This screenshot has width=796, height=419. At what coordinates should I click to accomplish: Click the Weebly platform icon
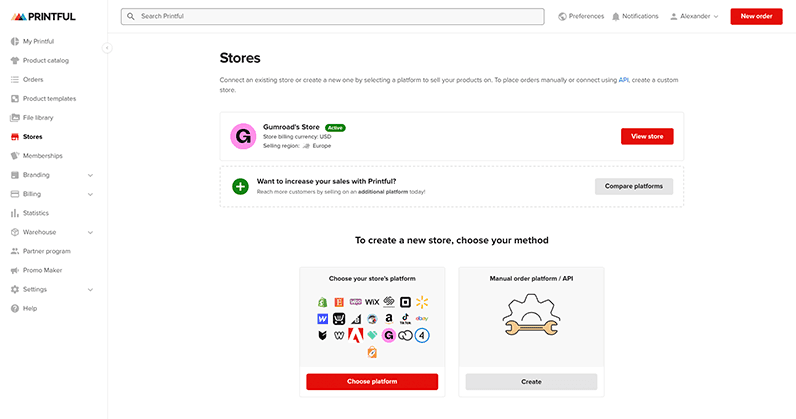point(339,335)
